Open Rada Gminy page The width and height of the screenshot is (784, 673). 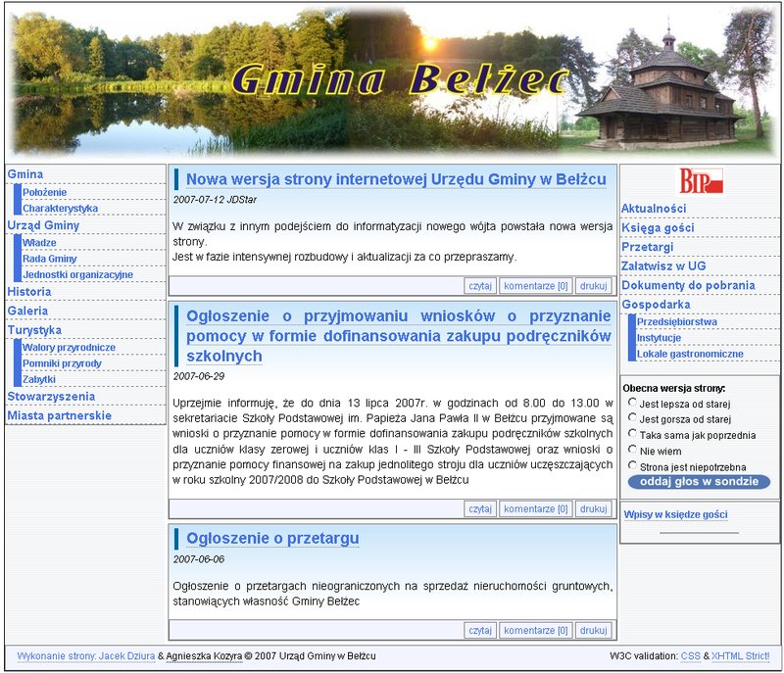click(x=50, y=259)
